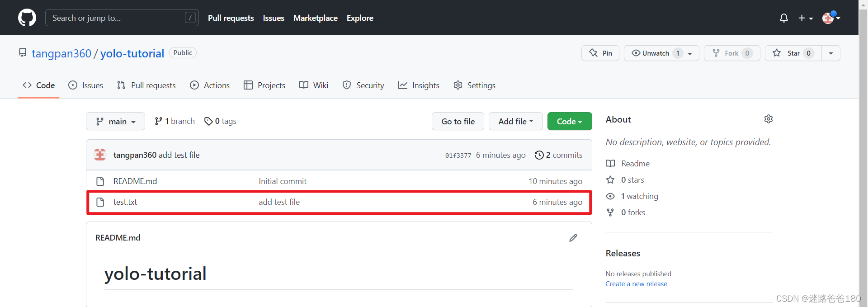Viewport: 868px width, 307px height.
Task: Switch to the repository Pull requests tab
Action: (x=146, y=85)
